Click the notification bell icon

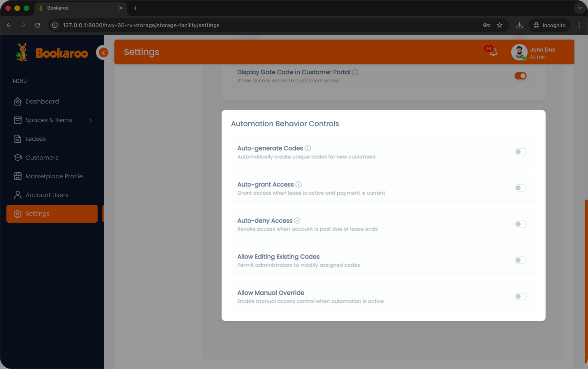pyautogui.click(x=493, y=52)
